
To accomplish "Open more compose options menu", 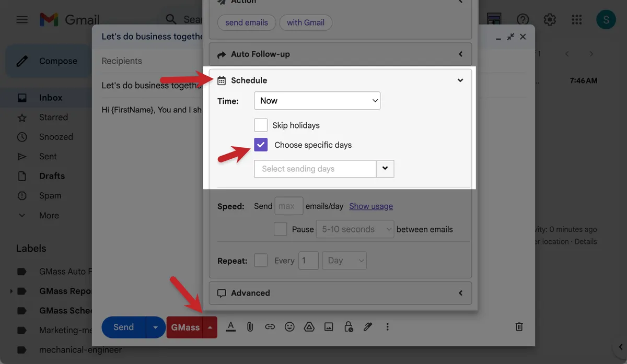I will click(387, 327).
